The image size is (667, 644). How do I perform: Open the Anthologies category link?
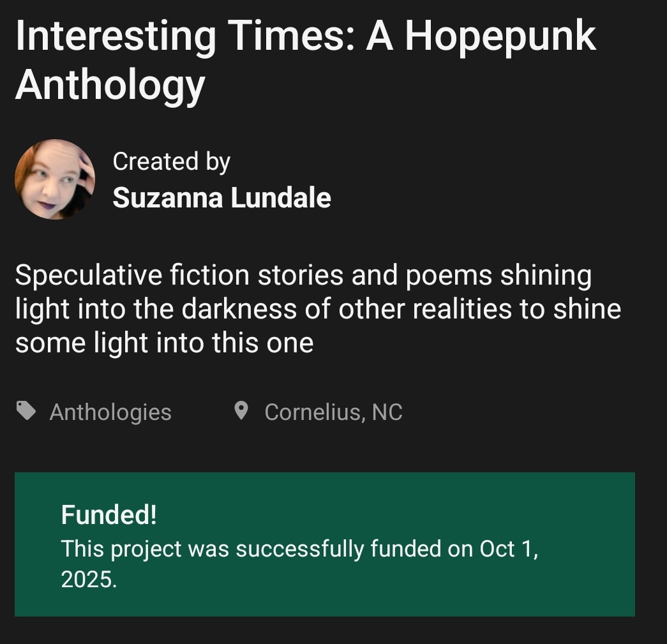click(110, 412)
